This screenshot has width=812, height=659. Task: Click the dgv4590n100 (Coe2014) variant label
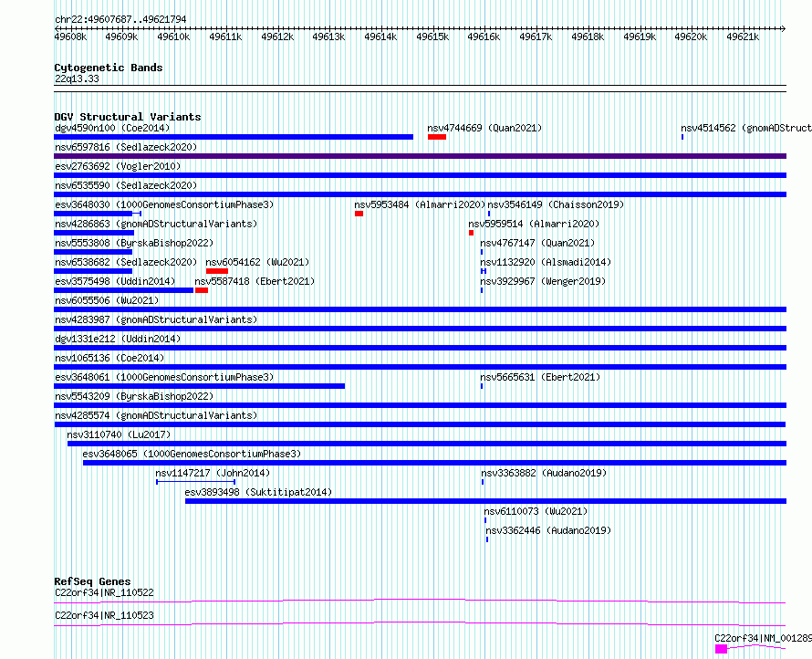112,128
